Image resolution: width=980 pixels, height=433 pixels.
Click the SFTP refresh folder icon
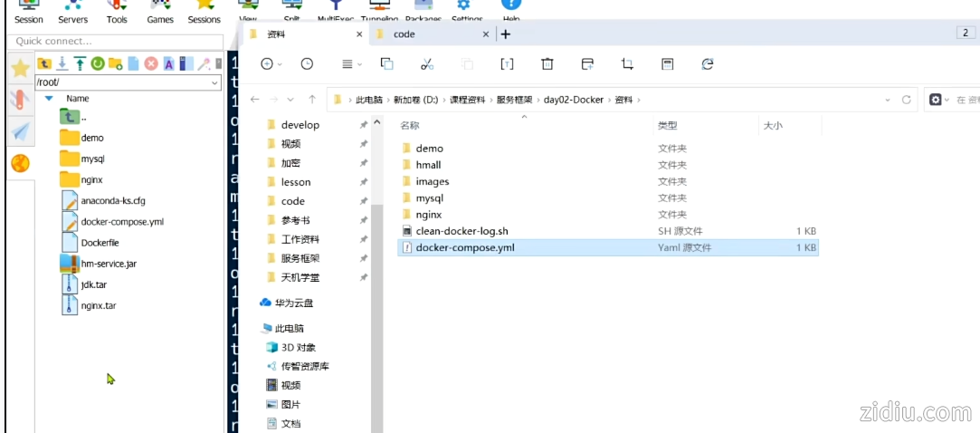[x=97, y=63]
